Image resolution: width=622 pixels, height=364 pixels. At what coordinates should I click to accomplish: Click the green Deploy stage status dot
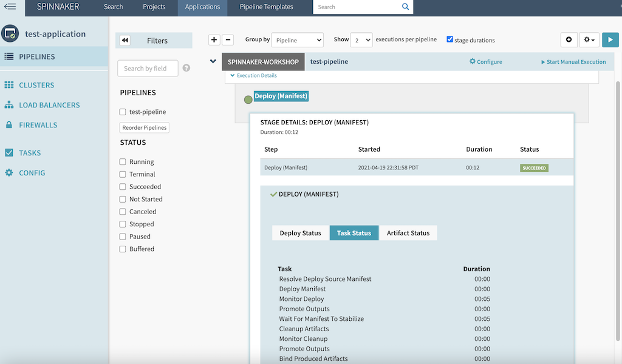pyautogui.click(x=248, y=100)
